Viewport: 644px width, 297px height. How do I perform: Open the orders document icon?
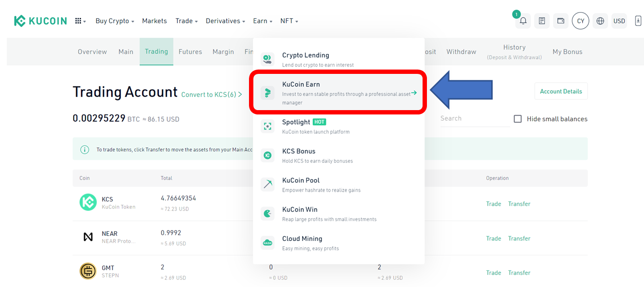pyautogui.click(x=542, y=21)
